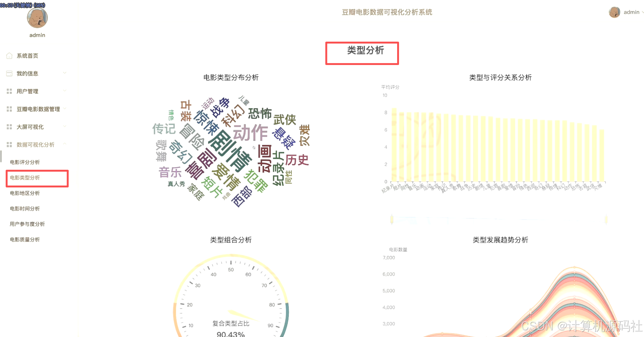Click the 我的信息 envelope icon
Viewport: 644px width, 337px height.
pos(9,73)
